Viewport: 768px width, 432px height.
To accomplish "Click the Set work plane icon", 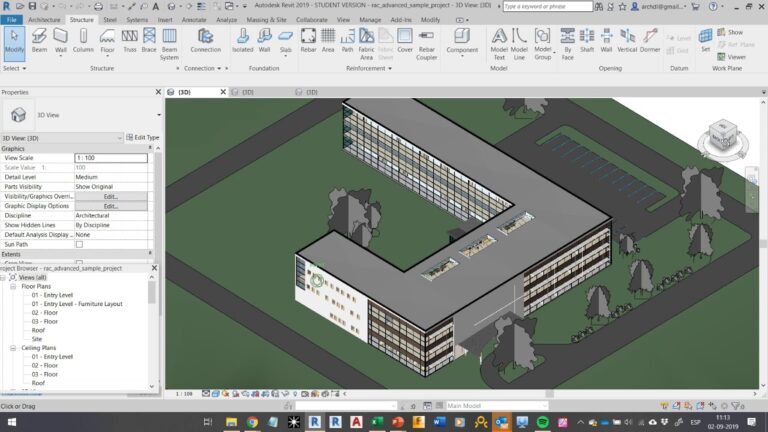I will pos(705,41).
